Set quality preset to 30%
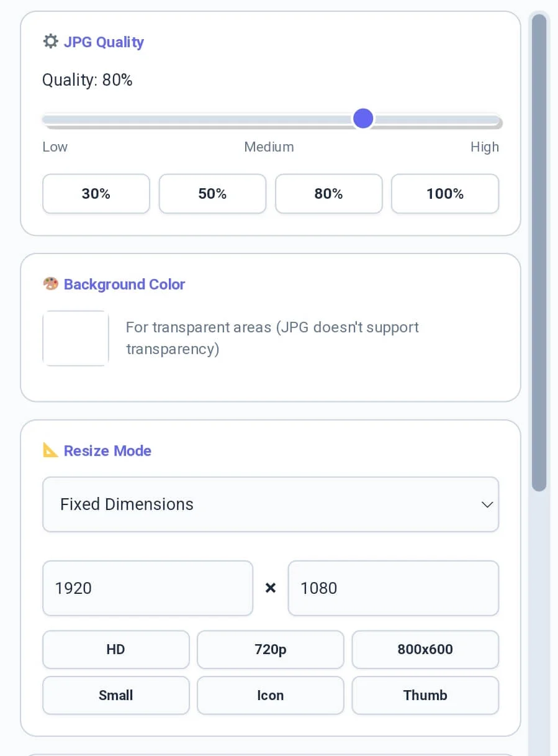 coord(96,194)
